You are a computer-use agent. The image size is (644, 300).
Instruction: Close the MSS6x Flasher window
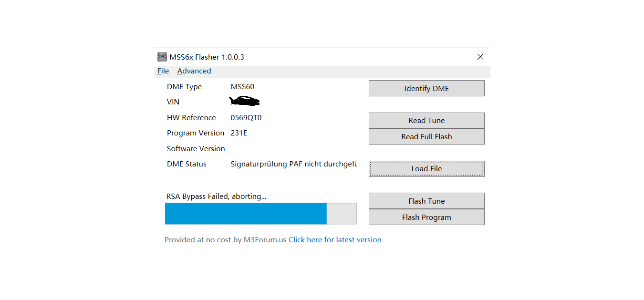(x=480, y=57)
